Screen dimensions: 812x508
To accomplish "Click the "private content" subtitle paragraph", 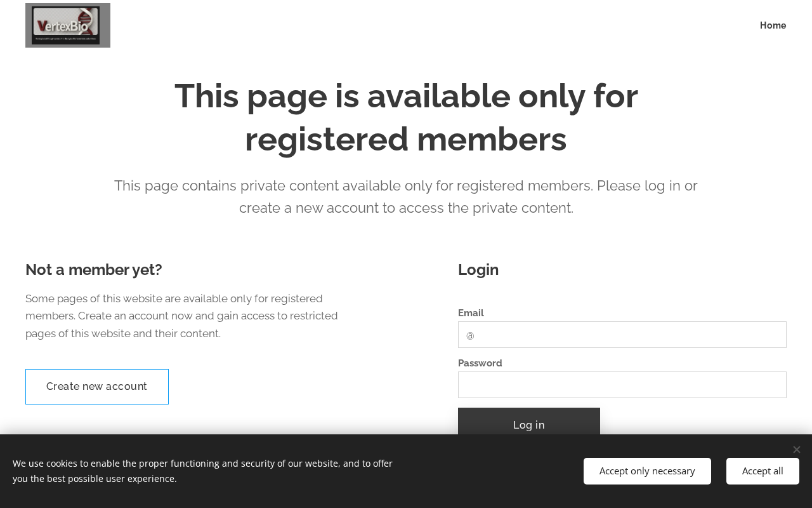I will [406, 197].
